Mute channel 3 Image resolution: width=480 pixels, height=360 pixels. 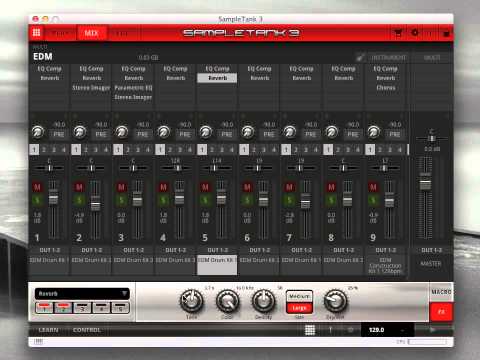tap(121, 187)
